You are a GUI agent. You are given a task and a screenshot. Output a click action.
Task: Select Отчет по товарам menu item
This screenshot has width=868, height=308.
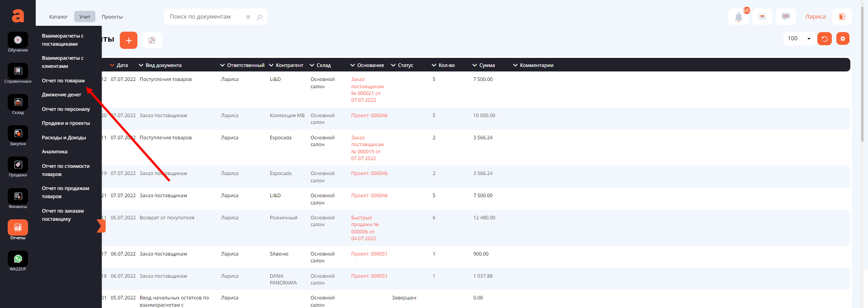tap(63, 81)
